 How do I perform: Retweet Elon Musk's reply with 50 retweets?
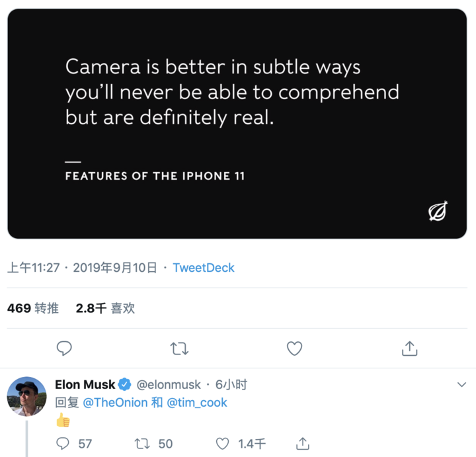(142, 444)
